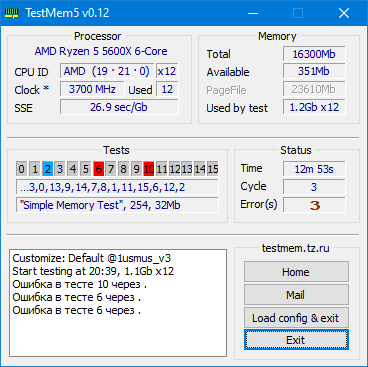Select red failed test box 6
The height and width of the screenshot is (367, 368).
[x=98, y=169]
